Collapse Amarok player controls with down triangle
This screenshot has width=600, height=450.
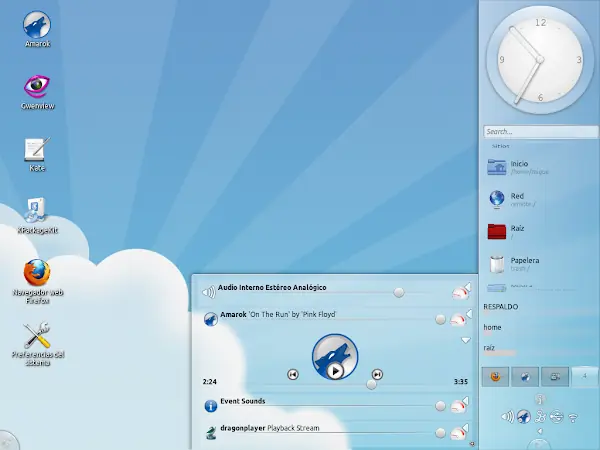click(x=465, y=340)
